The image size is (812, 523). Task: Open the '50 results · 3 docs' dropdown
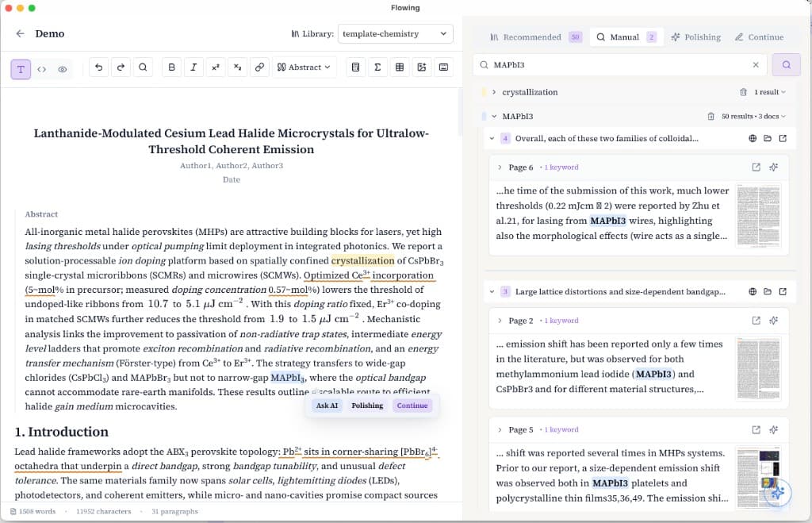(753, 116)
